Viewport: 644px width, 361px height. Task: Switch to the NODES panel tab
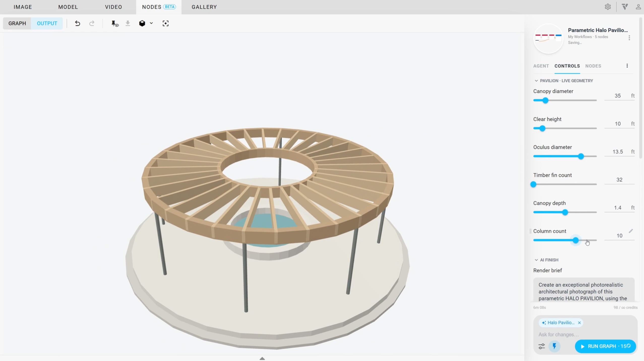[593, 66]
